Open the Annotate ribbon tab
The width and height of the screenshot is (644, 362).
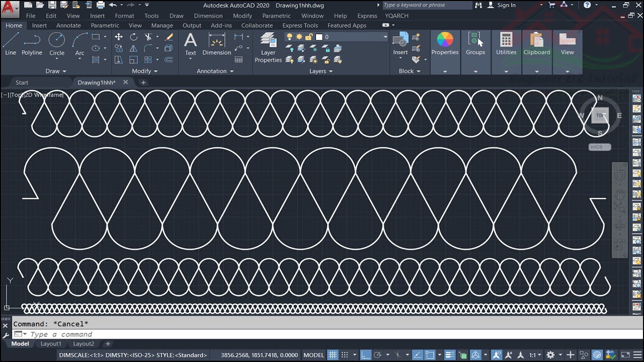pos(68,25)
